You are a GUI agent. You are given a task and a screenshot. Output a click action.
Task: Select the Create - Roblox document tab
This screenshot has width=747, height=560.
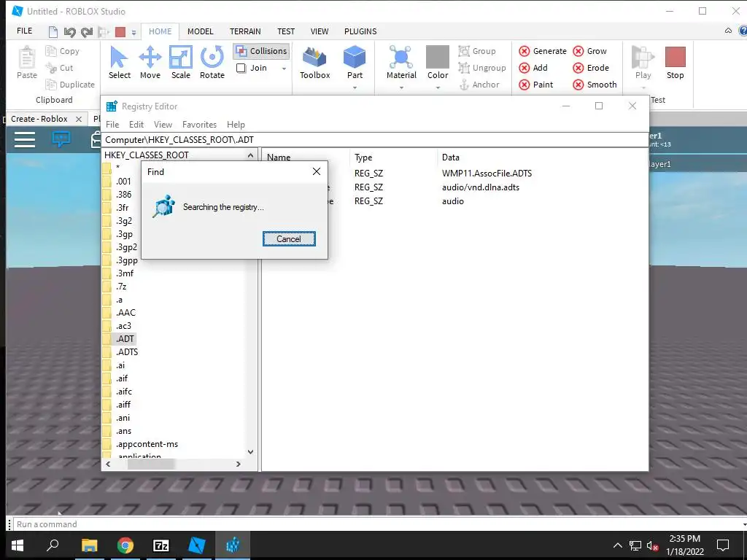39,119
